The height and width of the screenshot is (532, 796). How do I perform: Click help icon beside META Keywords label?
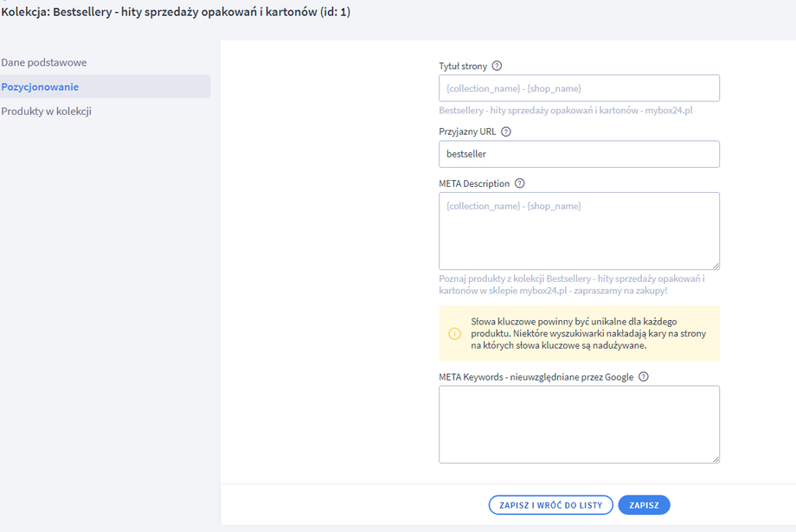(x=643, y=377)
